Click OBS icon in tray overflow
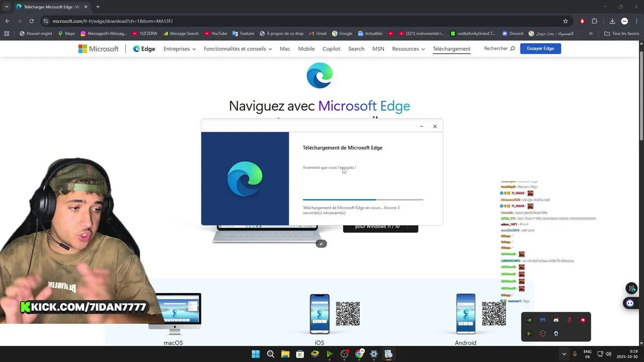The height and width of the screenshot is (362, 644). tap(542, 333)
